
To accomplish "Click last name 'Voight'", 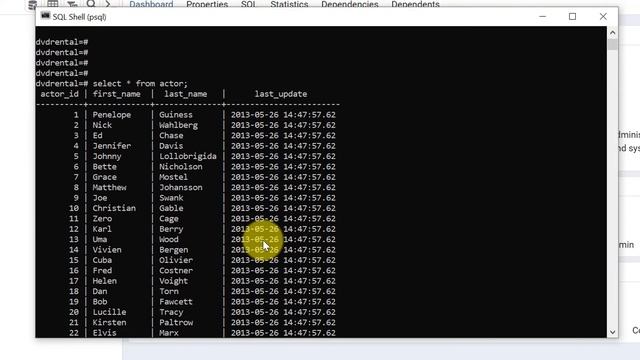I will pyautogui.click(x=173, y=281).
